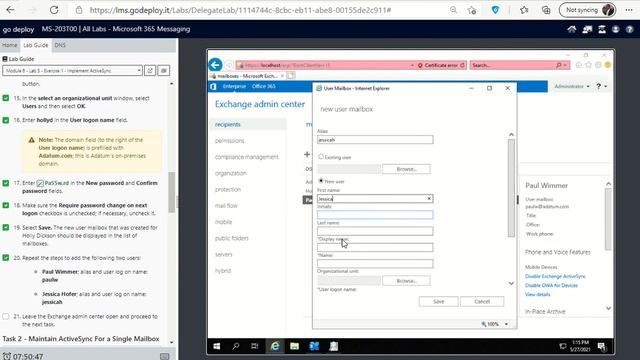Add page to favorites star icon
640x360 pixels.
click(472, 10)
